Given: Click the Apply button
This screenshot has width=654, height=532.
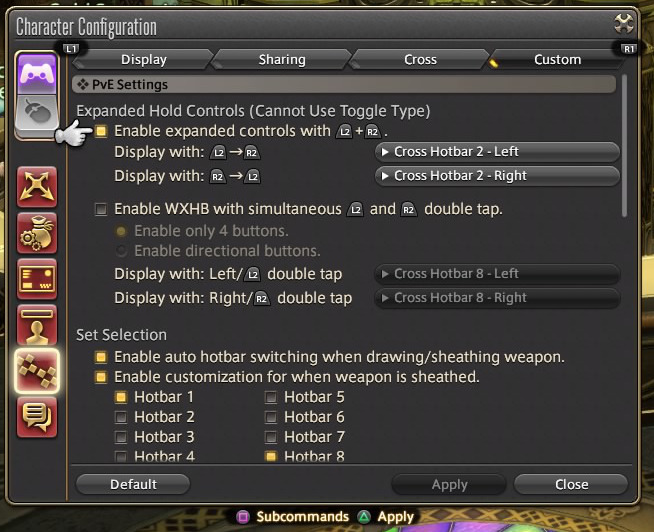Looking at the screenshot, I should [x=449, y=484].
